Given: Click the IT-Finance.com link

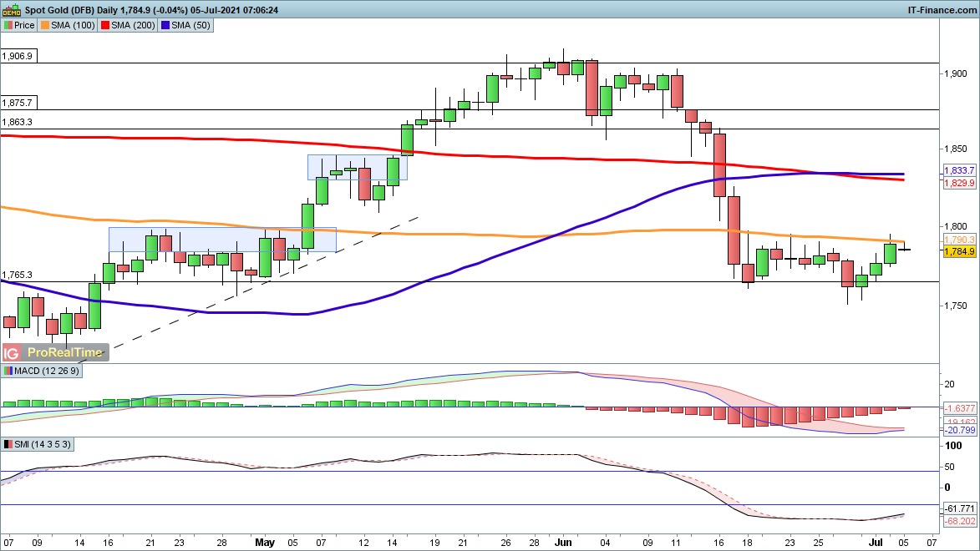Looking at the screenshot, I should (941, 10).
